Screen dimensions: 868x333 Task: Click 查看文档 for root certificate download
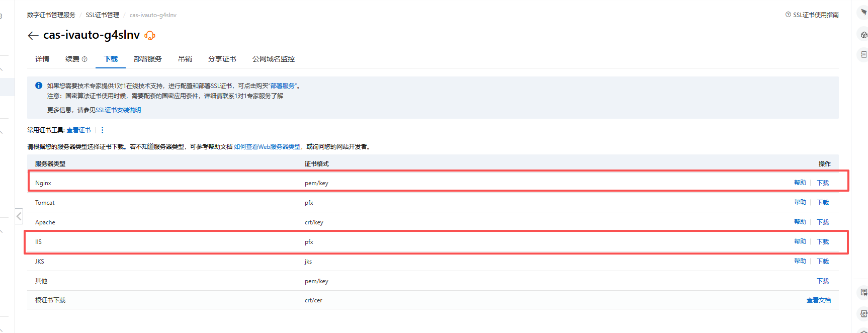pos(818,300)
